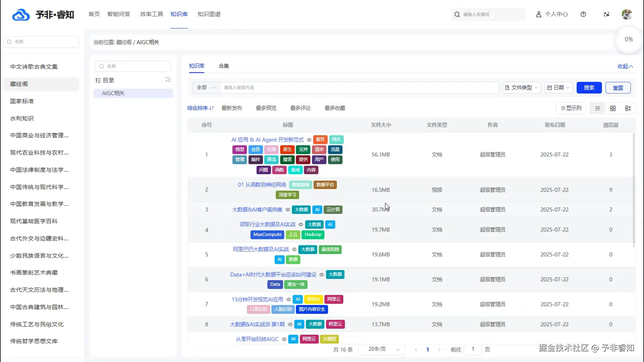644x362 pixels.
Task: Click the eye icon beside 15分钟开发视觉AI应用
Action: click(x=288, y=300)
